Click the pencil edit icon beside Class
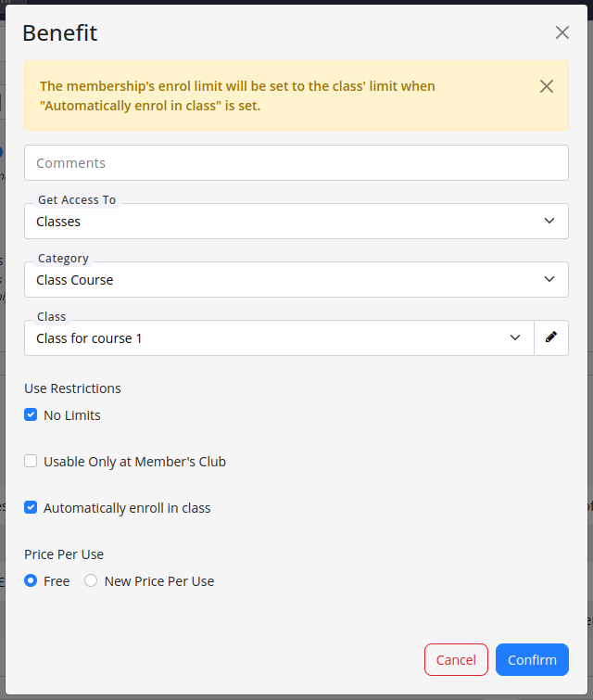This screenshot has height=700, width=593. pos(551,338)
